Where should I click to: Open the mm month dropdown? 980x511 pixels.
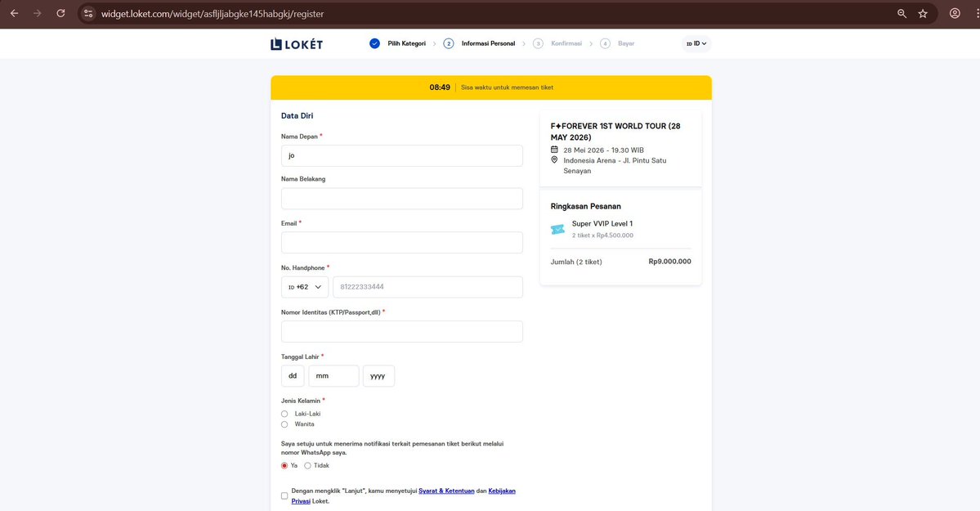pos(333,376)
